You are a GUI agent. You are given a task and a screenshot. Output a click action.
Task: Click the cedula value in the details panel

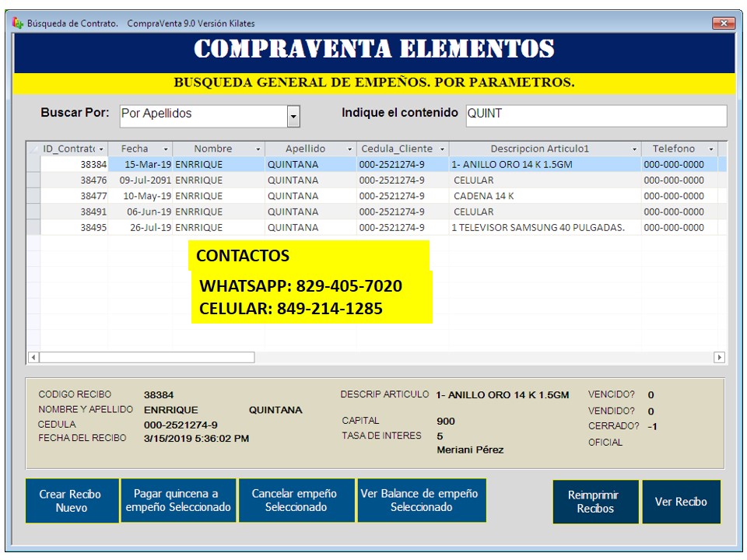click(181, 425)
